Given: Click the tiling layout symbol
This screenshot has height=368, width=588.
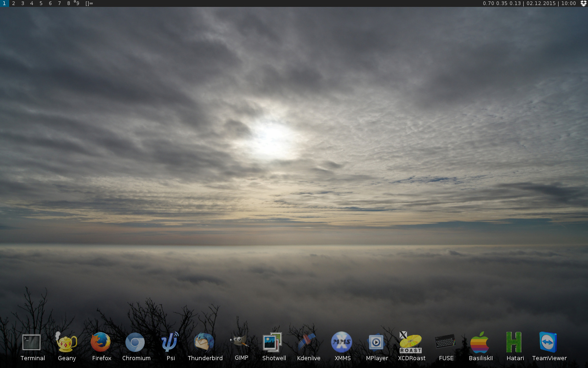Looking at the screenshot, I should tap(89, 3).
